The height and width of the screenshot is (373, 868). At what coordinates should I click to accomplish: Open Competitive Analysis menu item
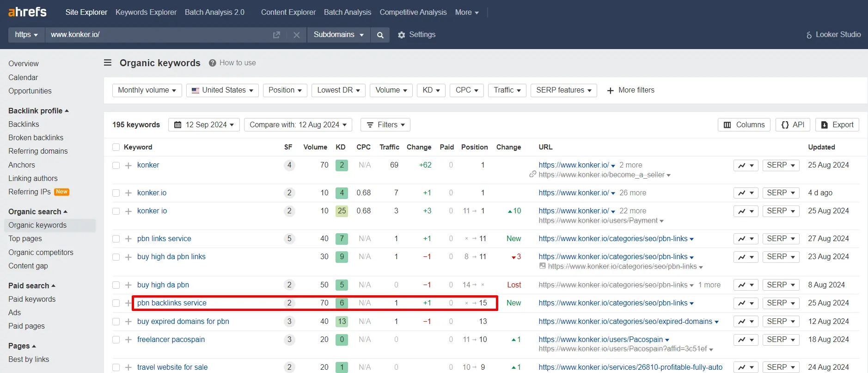(x=413, y=12)
